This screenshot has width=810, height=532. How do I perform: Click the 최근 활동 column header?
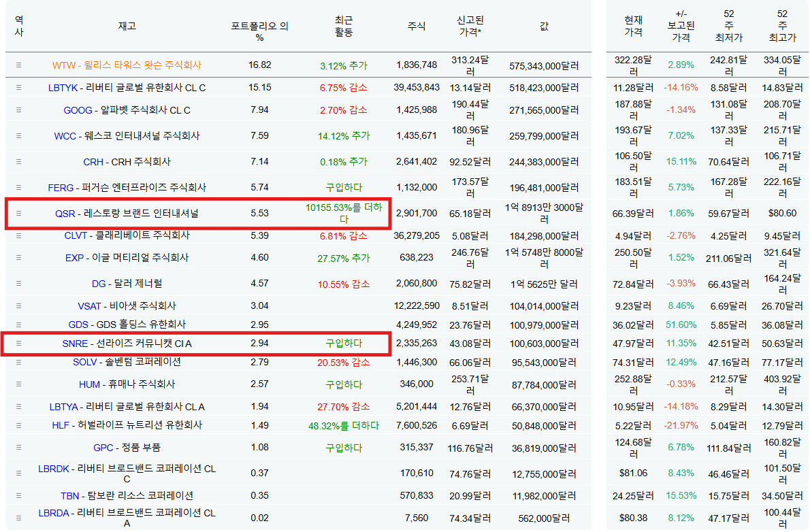point(343,26)
